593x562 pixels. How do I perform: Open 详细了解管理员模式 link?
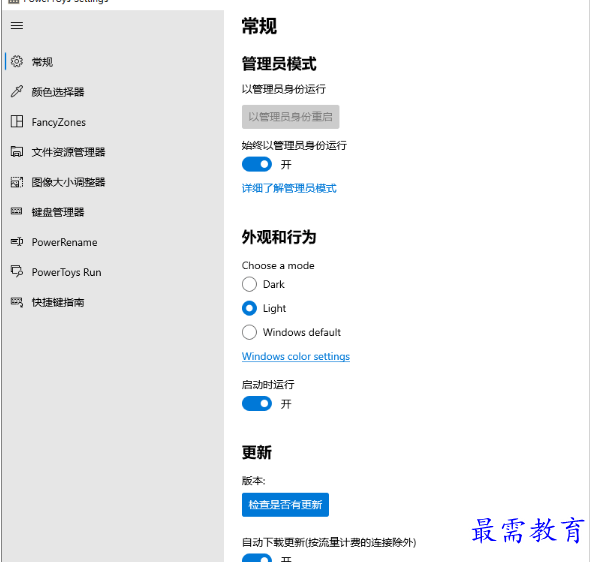(x=289, y=188)
